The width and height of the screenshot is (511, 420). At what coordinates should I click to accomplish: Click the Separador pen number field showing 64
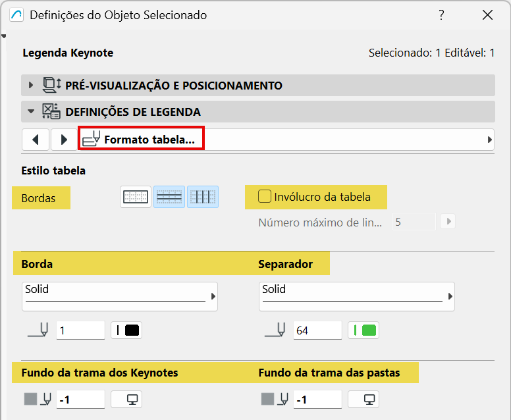point(317,330)
